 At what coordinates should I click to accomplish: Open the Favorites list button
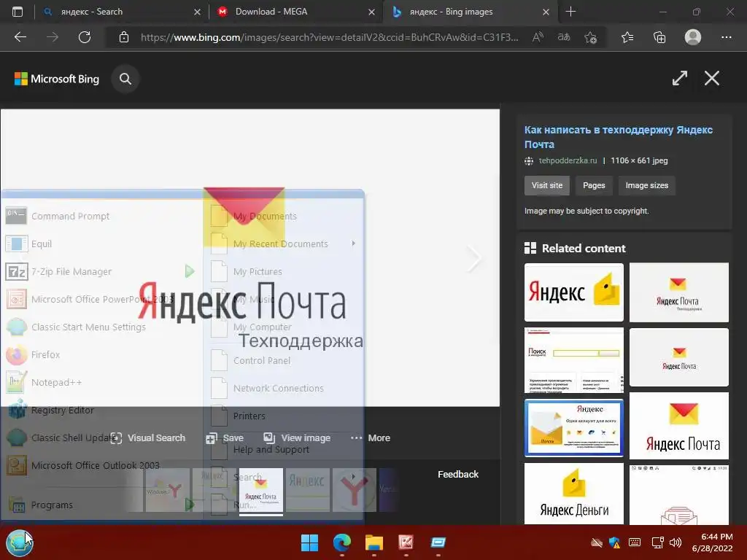(627, 37)
